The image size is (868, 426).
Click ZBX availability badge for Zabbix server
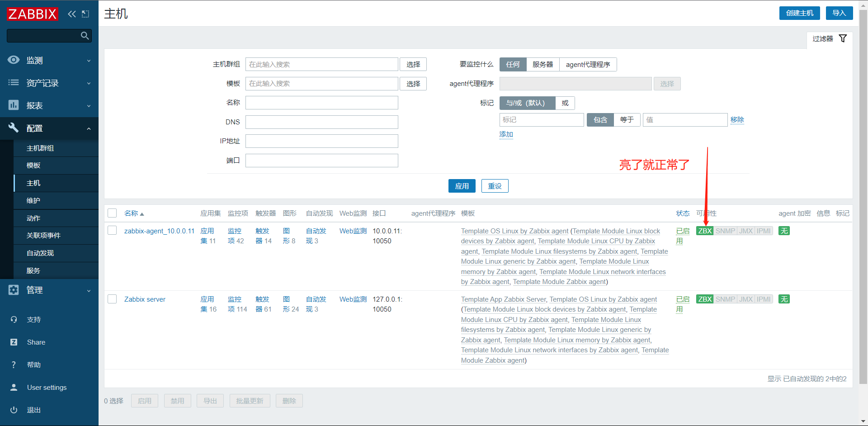click(705, 299)
